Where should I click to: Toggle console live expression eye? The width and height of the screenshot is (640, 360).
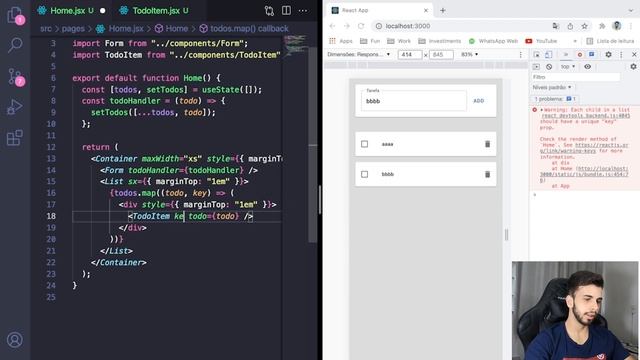pos(587,67)
